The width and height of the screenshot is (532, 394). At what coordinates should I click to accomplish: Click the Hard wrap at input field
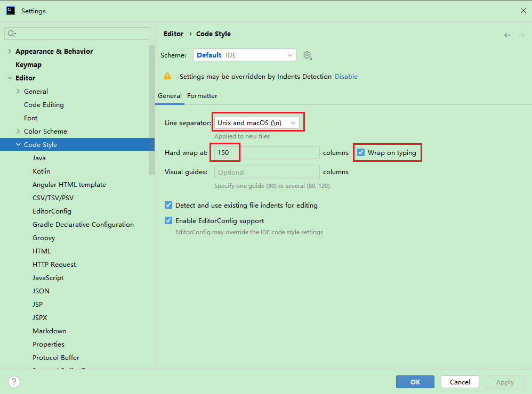[267, 153]
